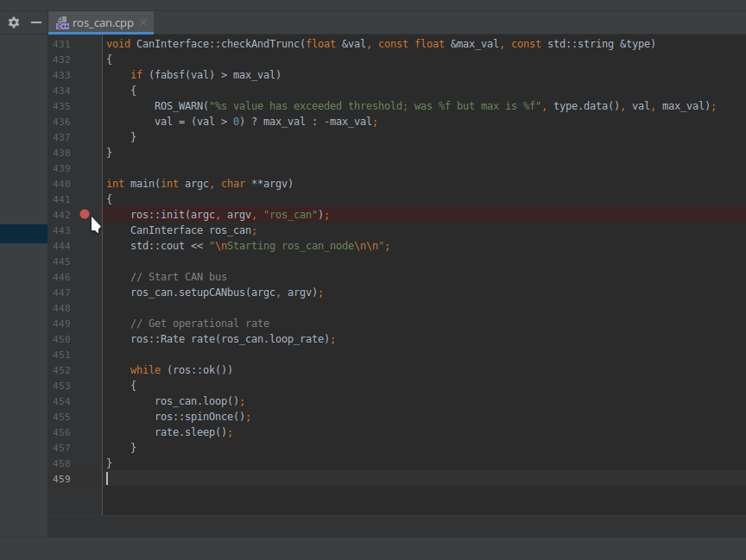The width and height of the screenshot is (746, 560).
Task: Click line number 431 in gutter
Action: point(61,44)
